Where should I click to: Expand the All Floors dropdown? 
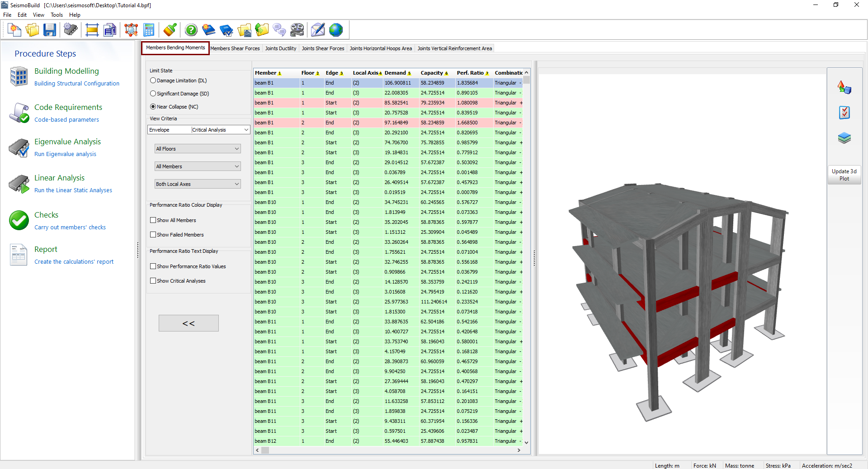198,149
